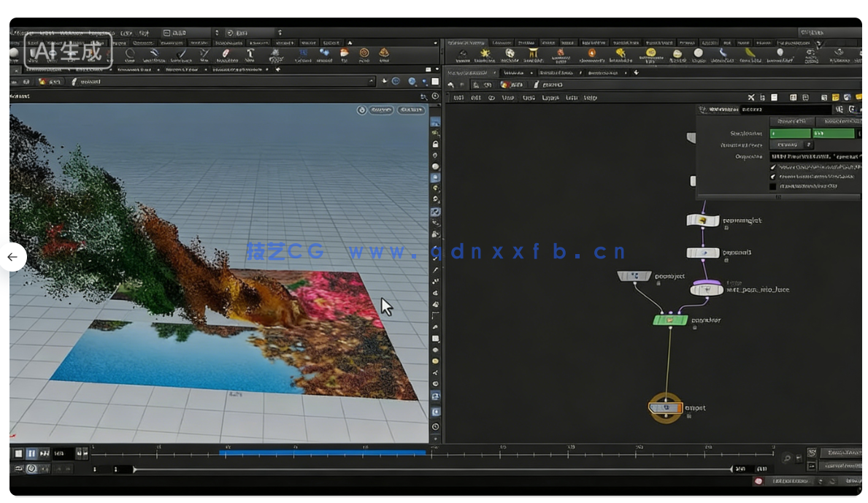This screenshot has width=868, height=503.
Task: Expand the right shelf tab overflow arrow
Action: tap(818, 43)
